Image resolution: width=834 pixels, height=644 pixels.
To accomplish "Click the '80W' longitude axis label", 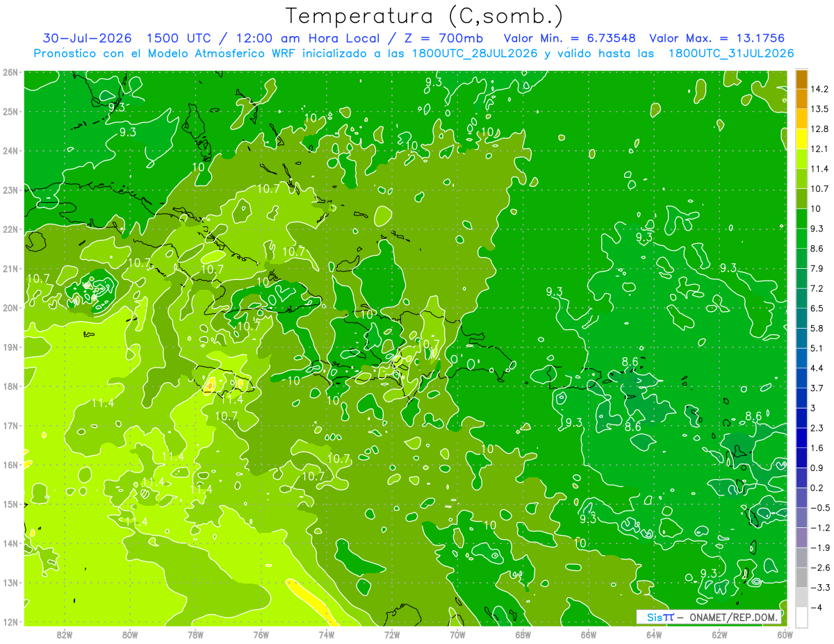I will click(130, 634).
